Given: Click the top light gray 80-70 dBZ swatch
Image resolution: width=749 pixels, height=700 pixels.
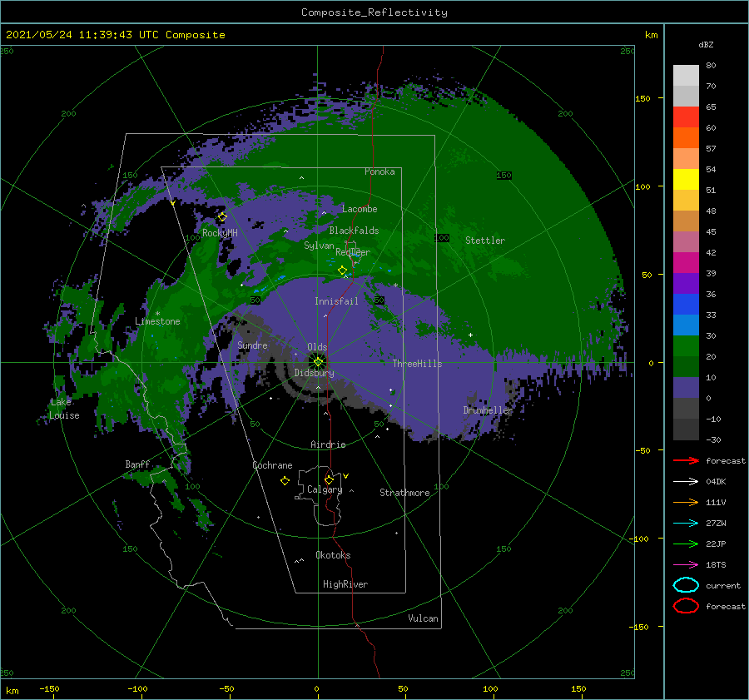Looking at the screenshot, I should tap(686, 76).
